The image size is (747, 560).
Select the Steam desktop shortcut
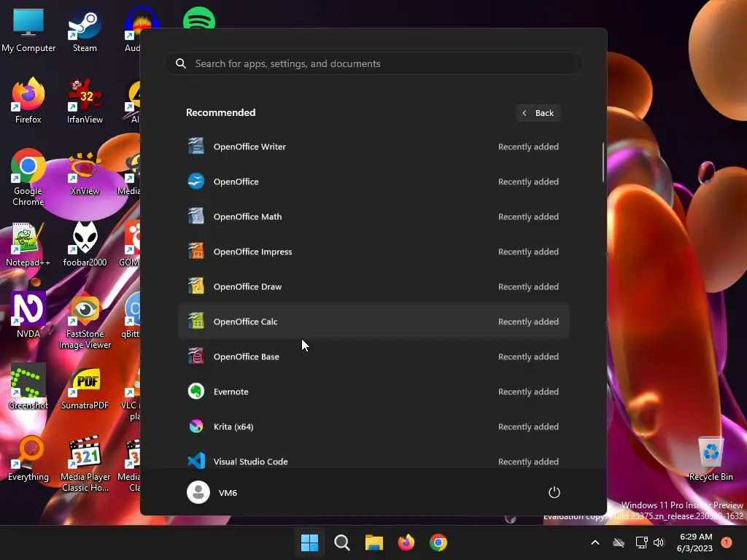pyautogui.click(x=85, y=30)
